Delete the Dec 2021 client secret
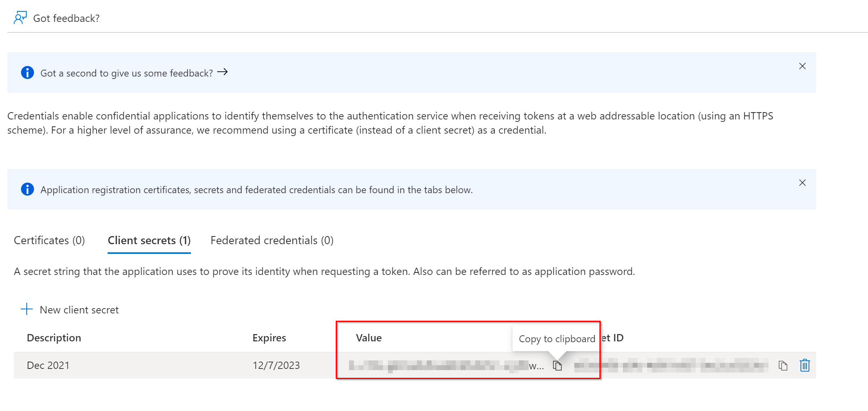Image resolution: width=868 pixels, height=411 pixels. [805, 365]
